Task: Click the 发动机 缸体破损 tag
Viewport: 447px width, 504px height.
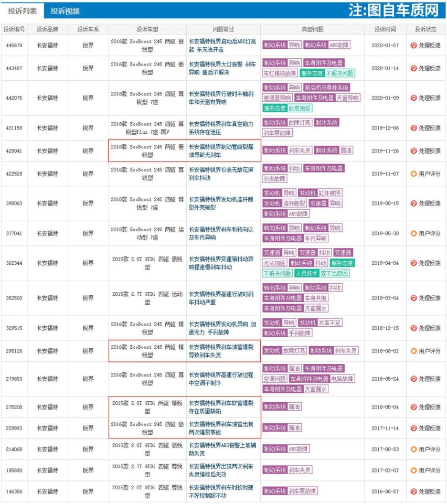Action: click(x=320, y=193)
